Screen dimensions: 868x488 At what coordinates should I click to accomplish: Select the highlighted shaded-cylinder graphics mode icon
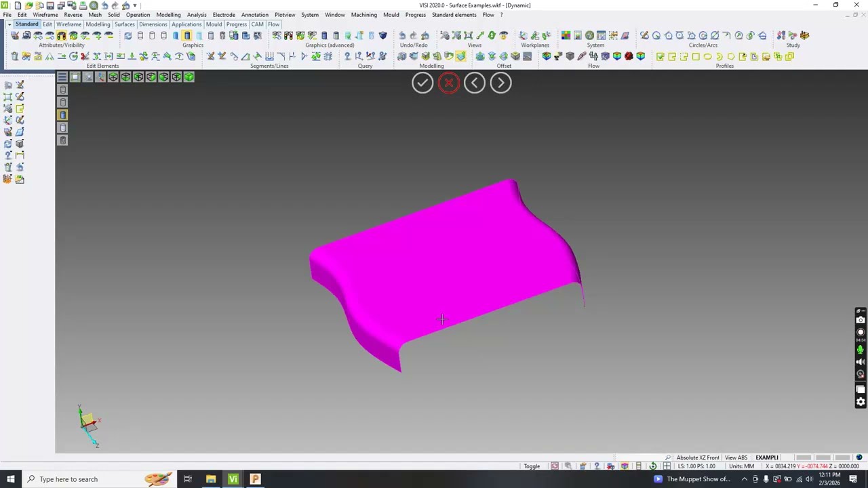[x=186, y=35]
